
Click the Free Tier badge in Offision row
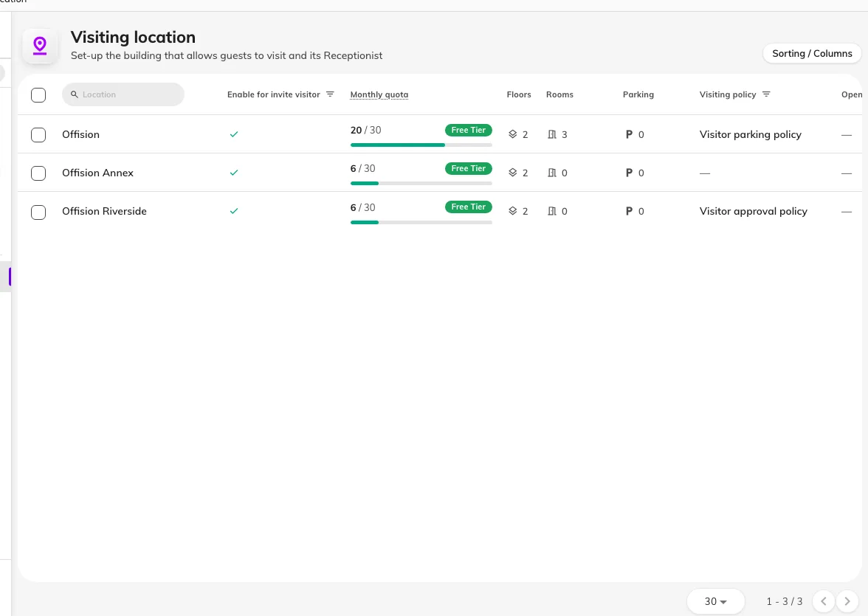[468, 130]
